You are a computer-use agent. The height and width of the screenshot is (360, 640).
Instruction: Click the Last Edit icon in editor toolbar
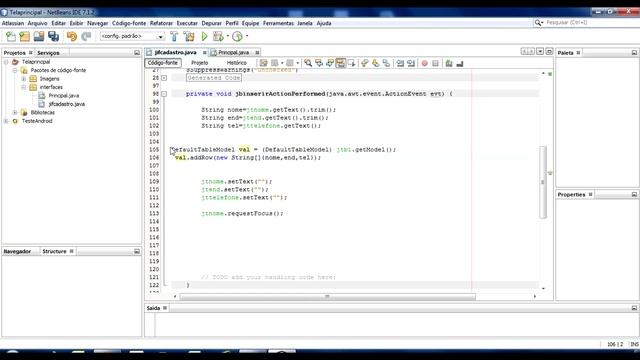tap(264, 63)
